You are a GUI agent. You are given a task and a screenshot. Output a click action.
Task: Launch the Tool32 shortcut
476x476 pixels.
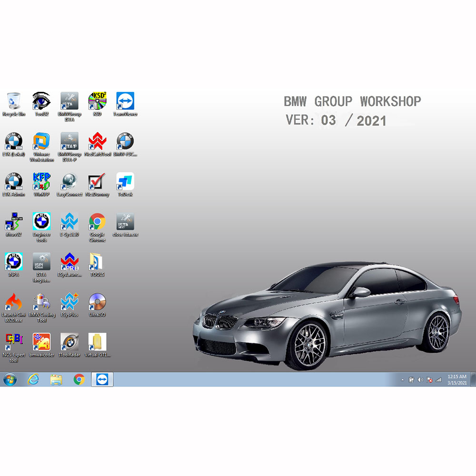coord(41,104)
